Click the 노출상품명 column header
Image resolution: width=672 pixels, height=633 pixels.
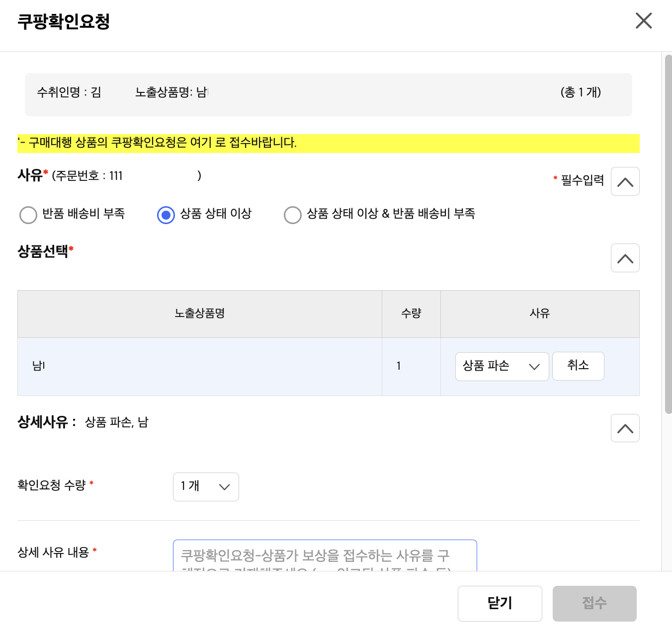200,314
